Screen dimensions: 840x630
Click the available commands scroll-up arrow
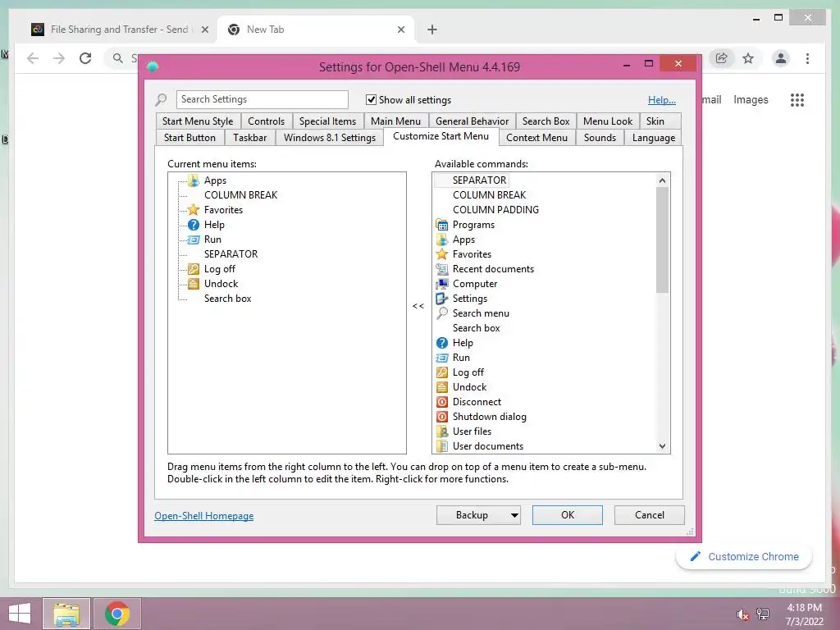663,180
